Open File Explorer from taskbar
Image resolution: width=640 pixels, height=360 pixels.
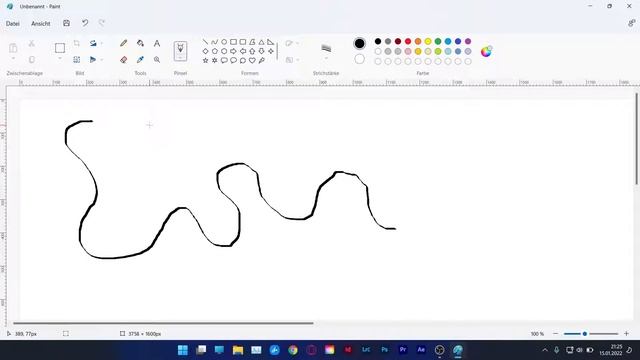[238, 350]
